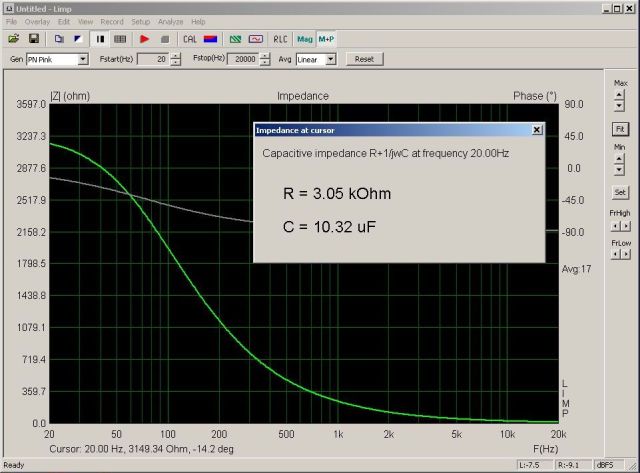
Task: Open the Overlay menu
Action: [37, 22]
